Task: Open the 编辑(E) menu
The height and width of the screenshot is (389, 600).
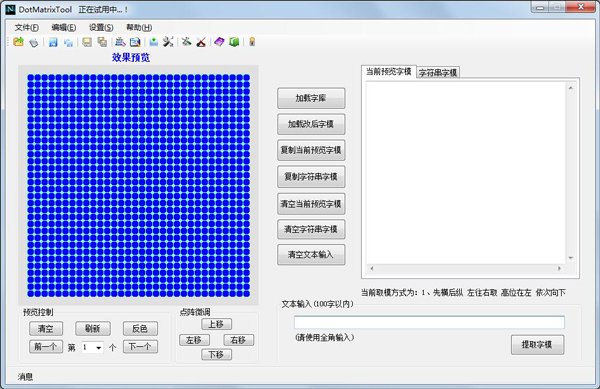Action: pos(64,28)
